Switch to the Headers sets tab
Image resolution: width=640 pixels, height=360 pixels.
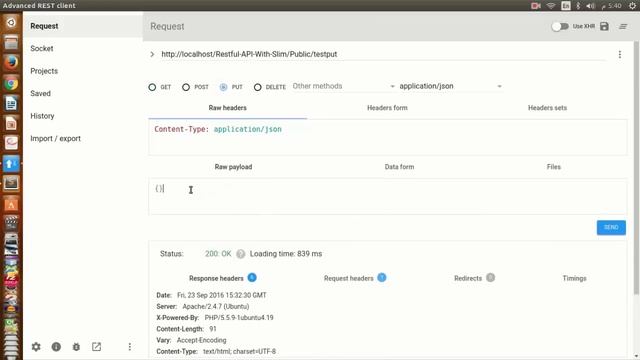(x=547, y=108)
